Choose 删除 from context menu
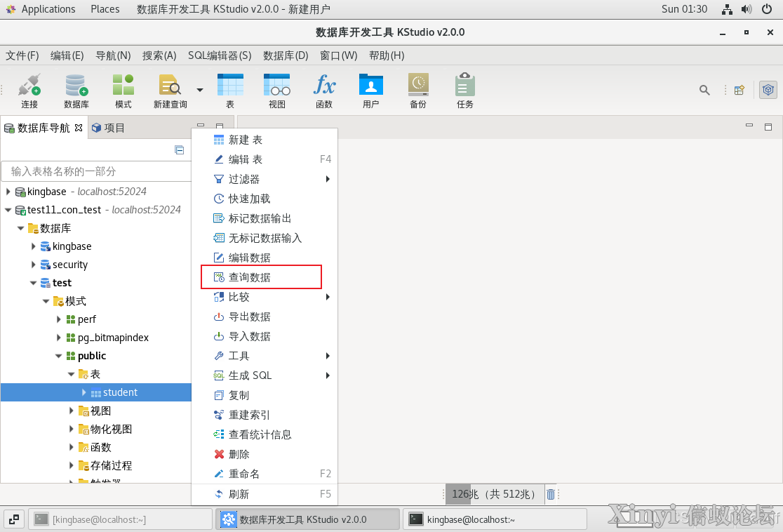Viewport: 783px width, 532px height. pyautogui.click(x=265, y=454)
